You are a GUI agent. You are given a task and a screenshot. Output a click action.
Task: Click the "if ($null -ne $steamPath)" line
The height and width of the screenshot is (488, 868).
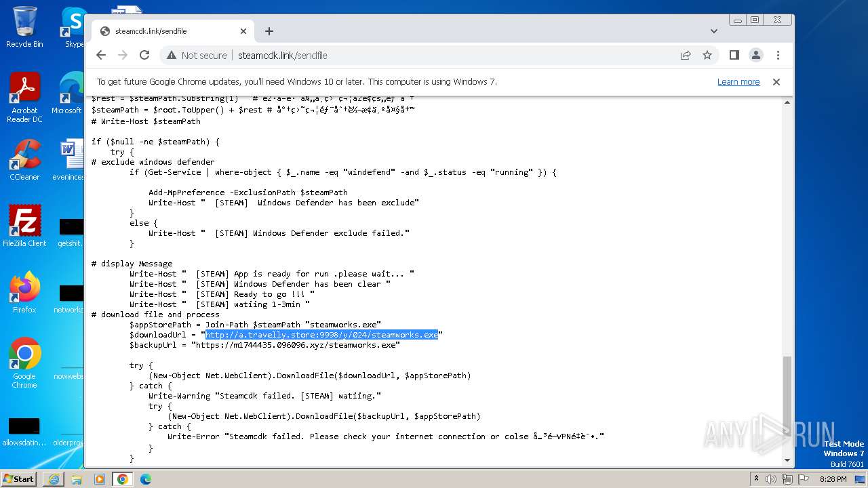156,142
